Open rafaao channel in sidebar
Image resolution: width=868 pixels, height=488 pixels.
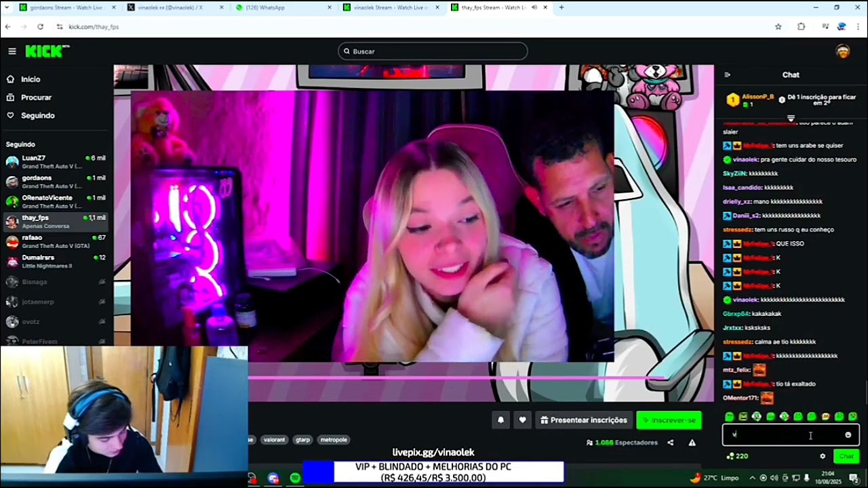pos(56,241)
